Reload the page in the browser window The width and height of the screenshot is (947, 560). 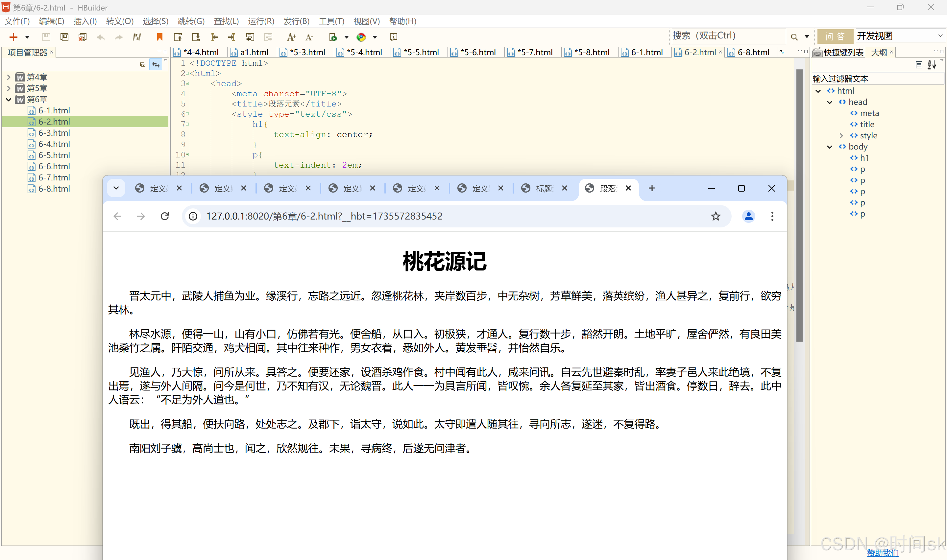tap(164, 216)
